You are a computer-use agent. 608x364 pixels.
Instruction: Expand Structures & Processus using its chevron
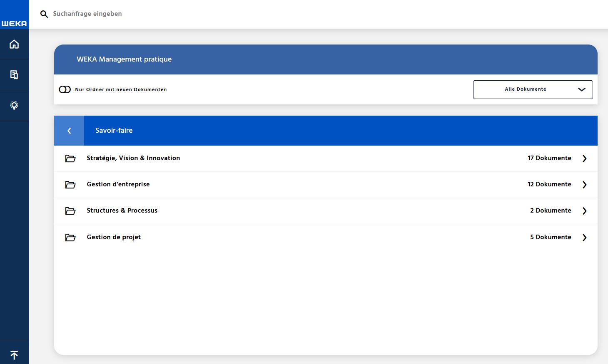pos(584,211)
